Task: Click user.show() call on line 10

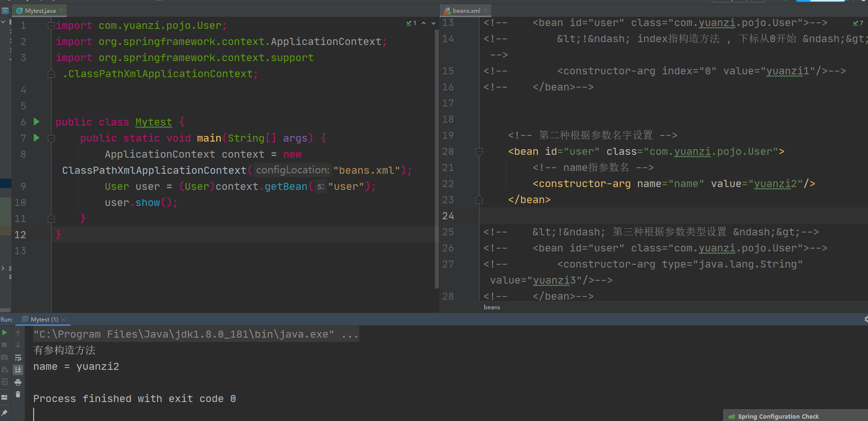Action: coord(141,203)
